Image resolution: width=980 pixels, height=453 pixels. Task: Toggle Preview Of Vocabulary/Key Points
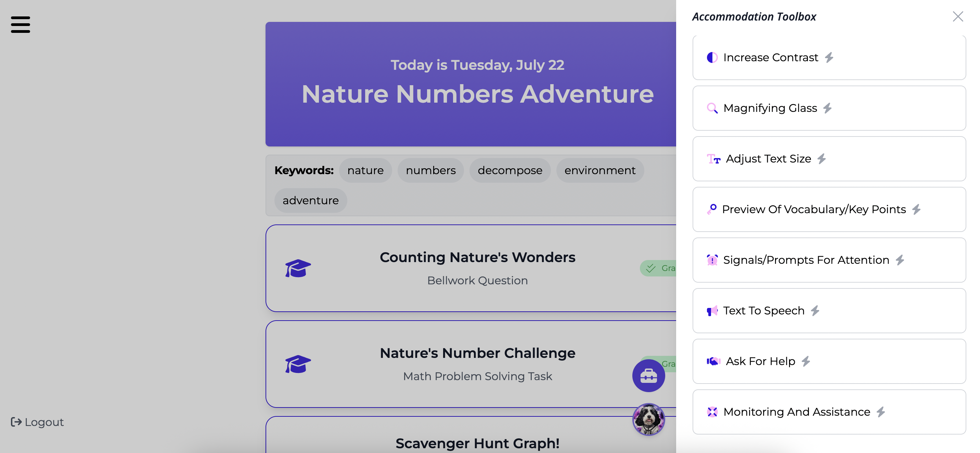tap(829, 209)
